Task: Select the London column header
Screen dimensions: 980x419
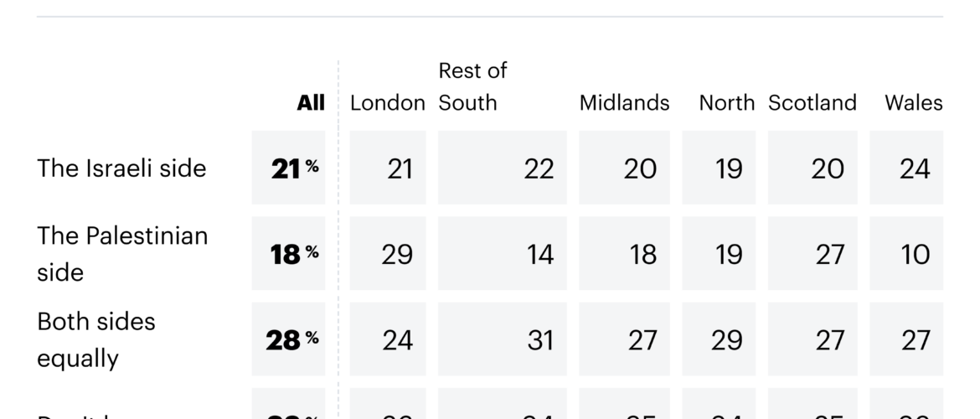Action: click(387, 103)
